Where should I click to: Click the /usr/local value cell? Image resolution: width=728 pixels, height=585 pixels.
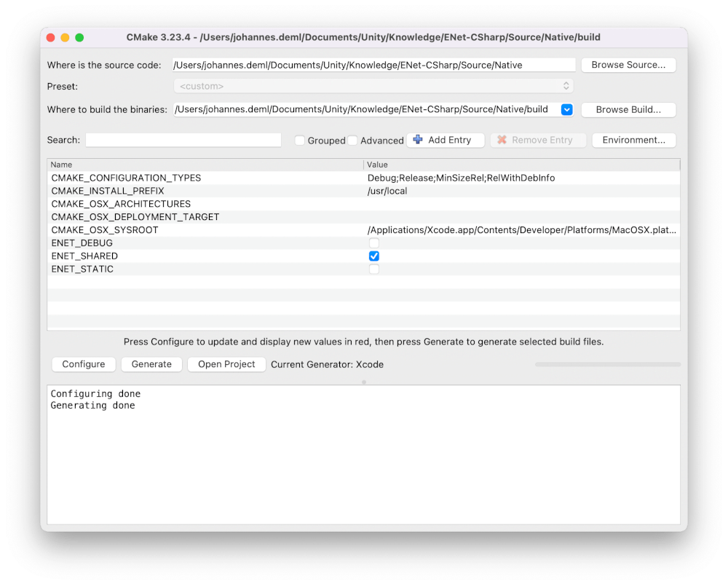[387, 191]
